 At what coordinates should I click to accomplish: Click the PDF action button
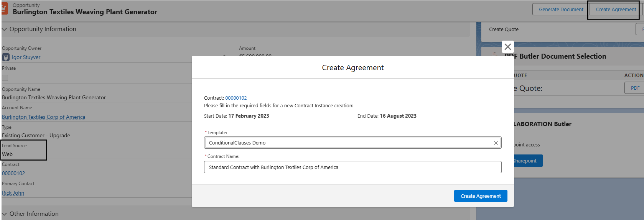click(635, 88)
